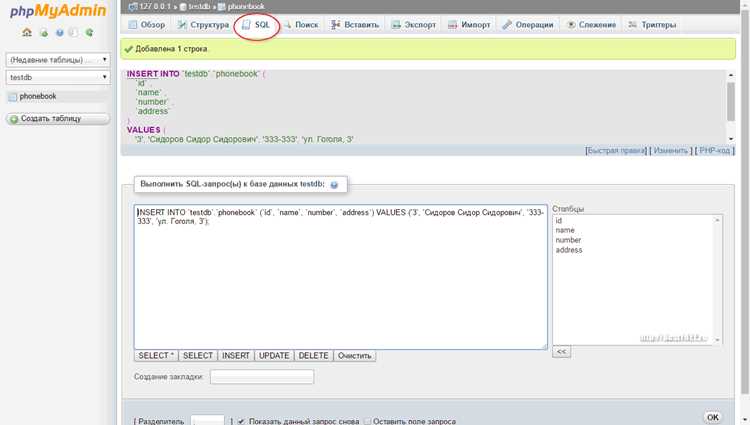The width and height of the screenshot is (750, 425).
Task: Toggle Оставить поле запроса checkbox
Action: point(367,421)
